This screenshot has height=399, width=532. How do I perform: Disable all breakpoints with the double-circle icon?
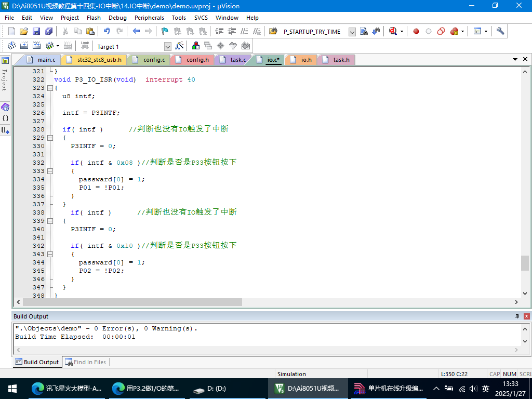click(x=441, y=31)
